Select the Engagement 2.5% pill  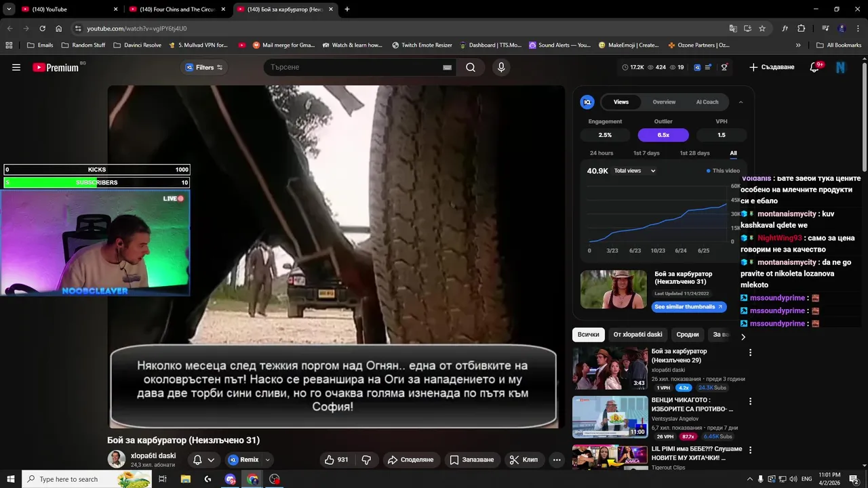click(x=605, y=135)
